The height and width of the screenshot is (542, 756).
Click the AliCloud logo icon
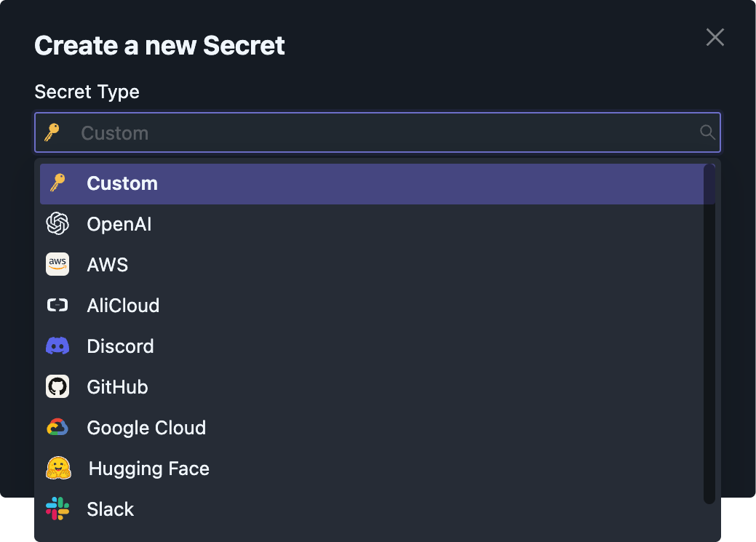[x=57, y=306]
